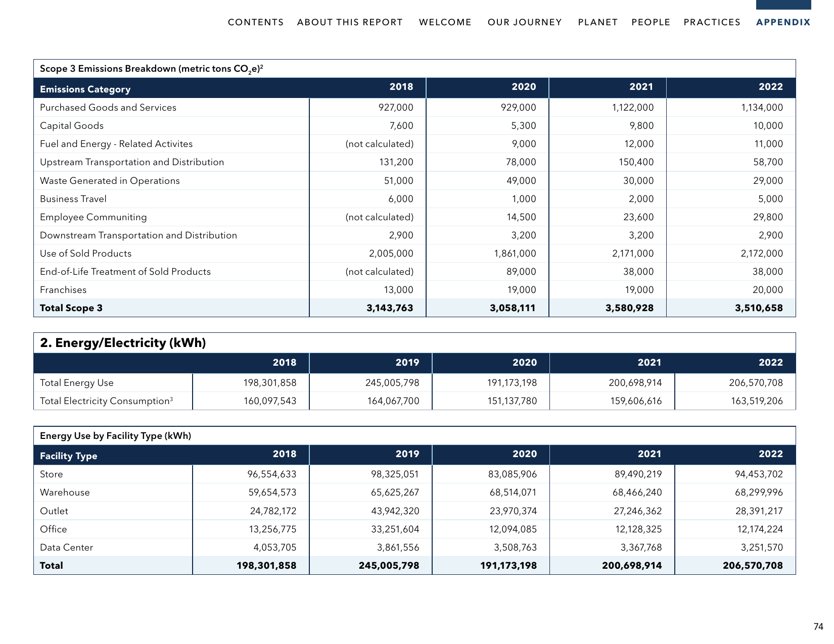This screenshot has width=834, height=644.
Task: Select the Data Center row label
Action: 67,548
